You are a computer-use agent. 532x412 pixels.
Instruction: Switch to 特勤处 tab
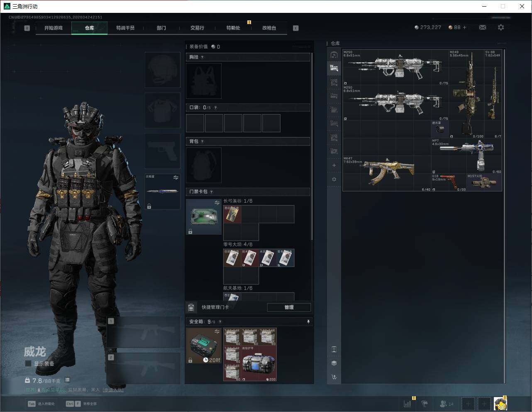click(x=233, y=28)
